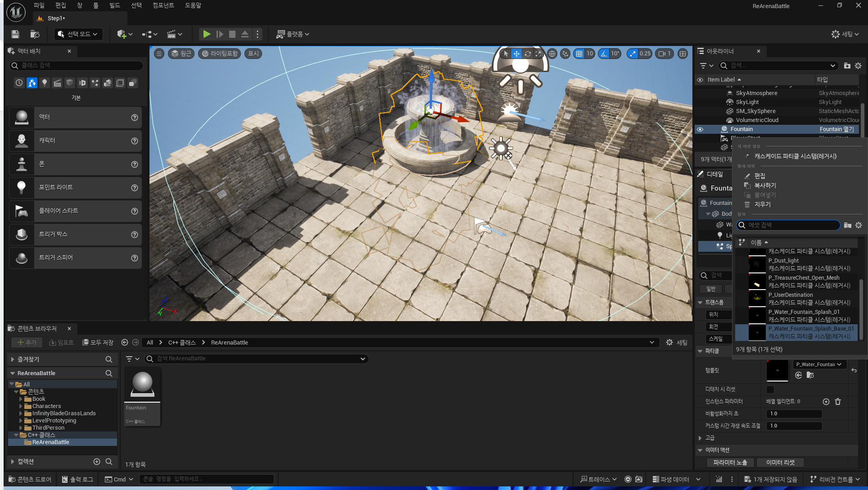This screenshot has height=490, width=868.
Task: Delete the instance parameter array elements
Action: [838, 402]
